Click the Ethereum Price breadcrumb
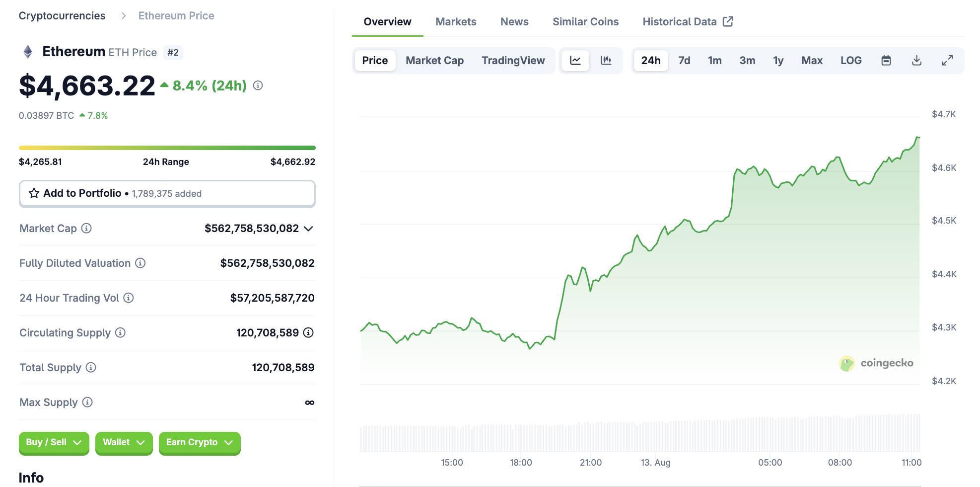 pos(176,16)
